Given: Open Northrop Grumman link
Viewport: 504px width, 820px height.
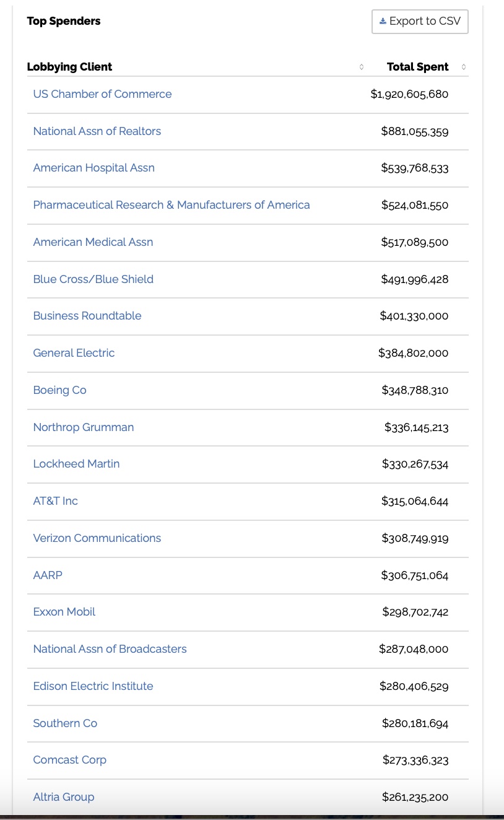Looking at the screenshot, I should coord(84,427).
